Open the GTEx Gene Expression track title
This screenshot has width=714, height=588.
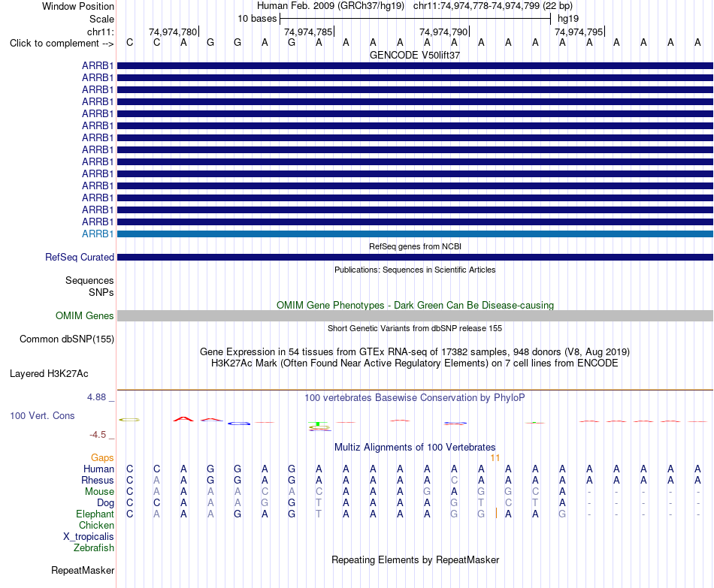(415, 351)
